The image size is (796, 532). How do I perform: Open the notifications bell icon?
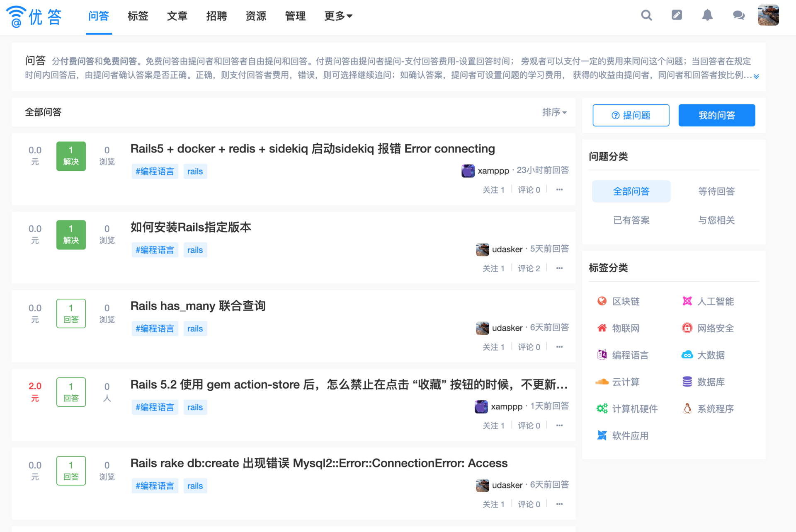pyautogui.click(x=707, y=15)
